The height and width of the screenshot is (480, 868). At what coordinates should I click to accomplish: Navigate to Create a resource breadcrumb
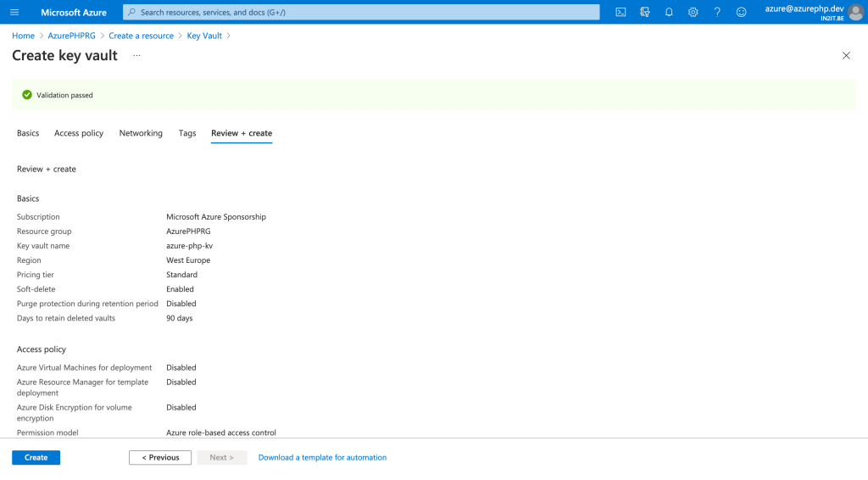pyautogui.click(x=142, y=36)
